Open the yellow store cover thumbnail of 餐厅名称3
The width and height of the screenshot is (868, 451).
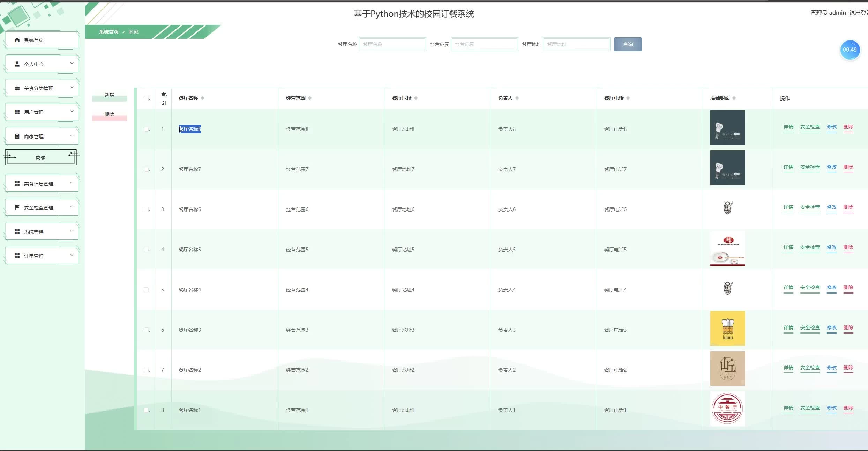pyautogui.click(x=727, y=328)
